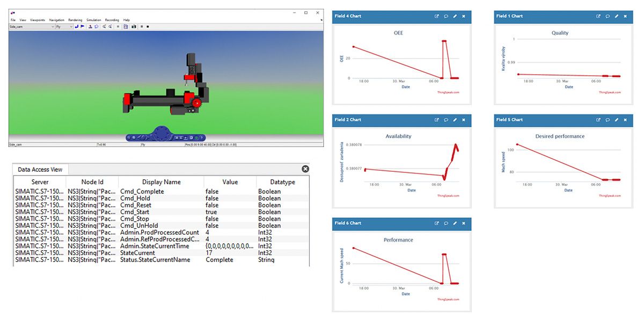
Task: Click the blue flag icon in viewer toolbar
Action: coord(83,26)
